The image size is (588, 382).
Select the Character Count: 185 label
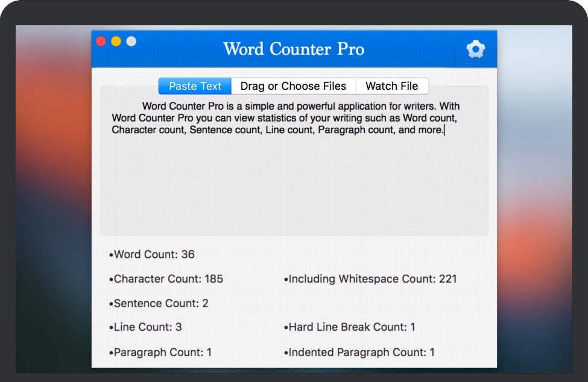click(168, 279)
